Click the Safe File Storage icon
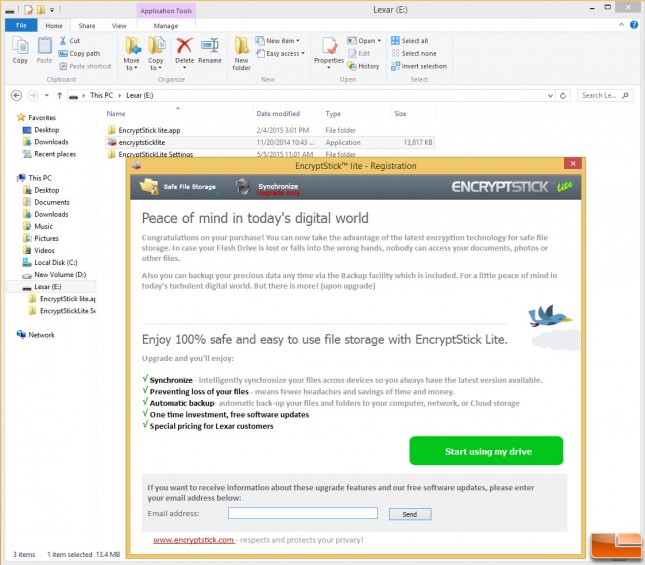 click(x=149, y=187)
